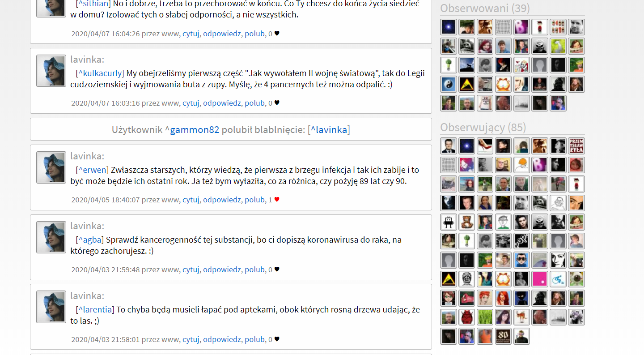Image resolution: width=644 pixels, height=355 pixels.
Task: Click the timestamp 2020/04/05 18:40:07
Action: (106, 200)
